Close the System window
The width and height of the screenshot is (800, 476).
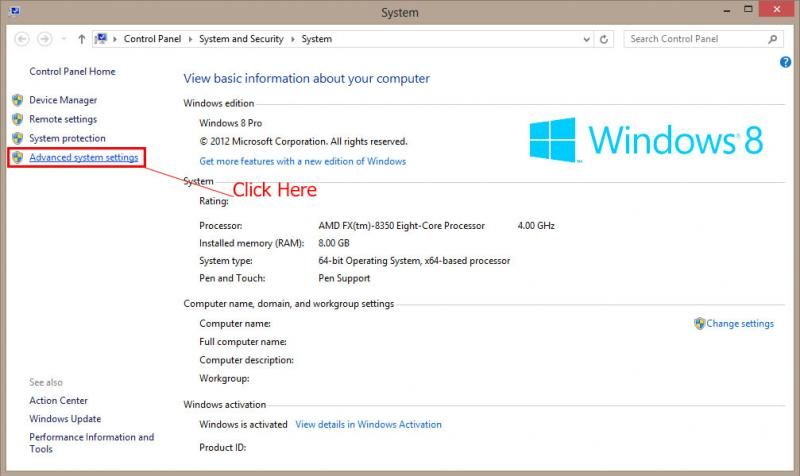click(x=777, y=9)
